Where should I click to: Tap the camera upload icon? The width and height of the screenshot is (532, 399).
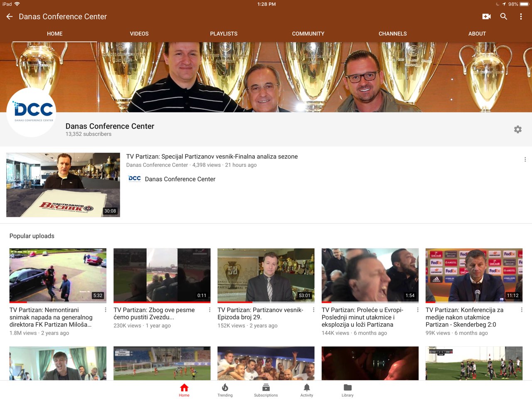(x=486, y=17)
